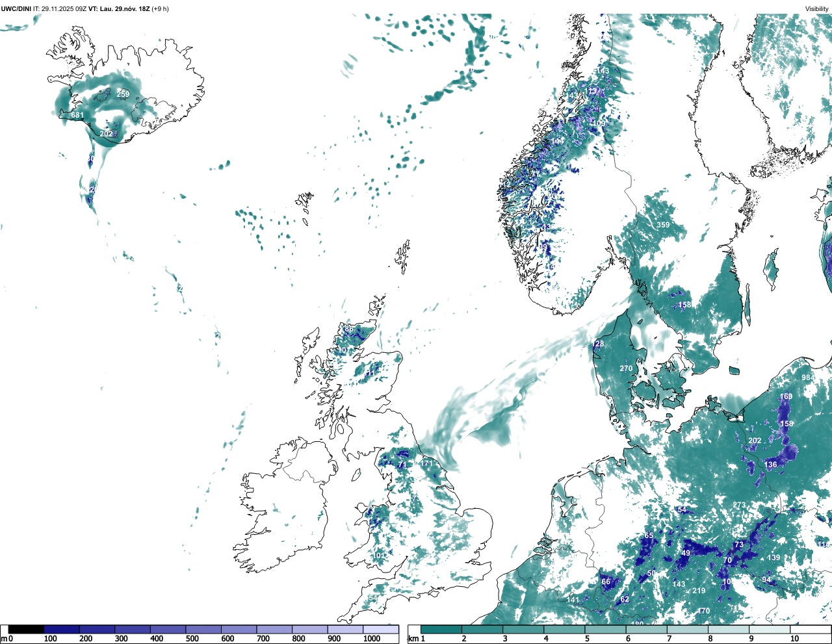The image size is (832, 644).
Task: Click the 'm' unit label of the meter legend
Action: (4, 639)
